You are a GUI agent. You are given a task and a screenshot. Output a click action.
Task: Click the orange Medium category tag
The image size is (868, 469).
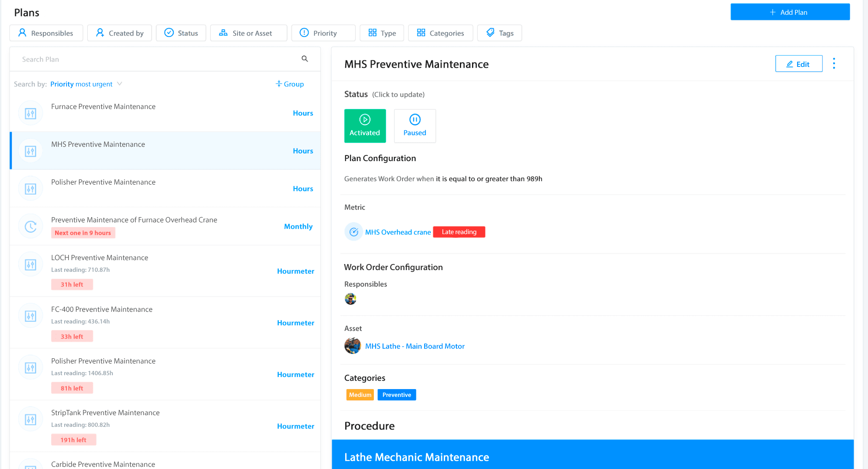[x=360, y=395]
